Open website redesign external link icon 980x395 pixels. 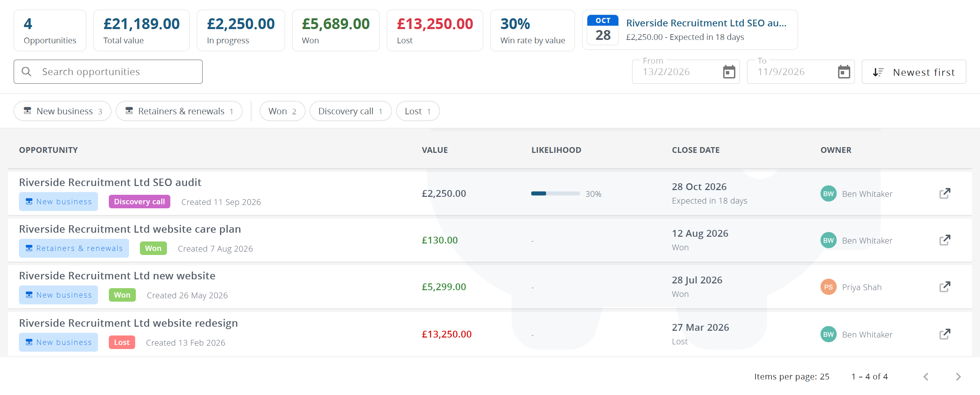(944, 334)
